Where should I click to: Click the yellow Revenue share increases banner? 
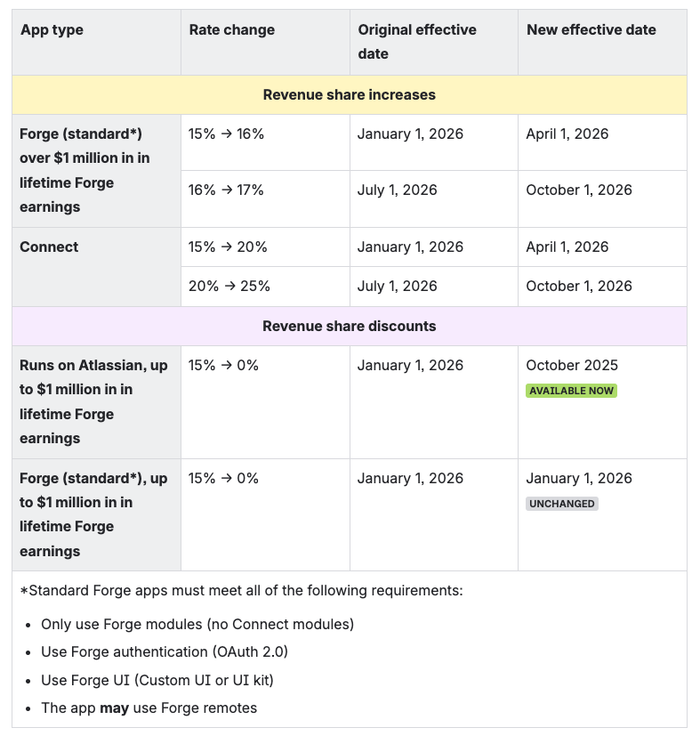pyautogui.click(x=350, y=95)
